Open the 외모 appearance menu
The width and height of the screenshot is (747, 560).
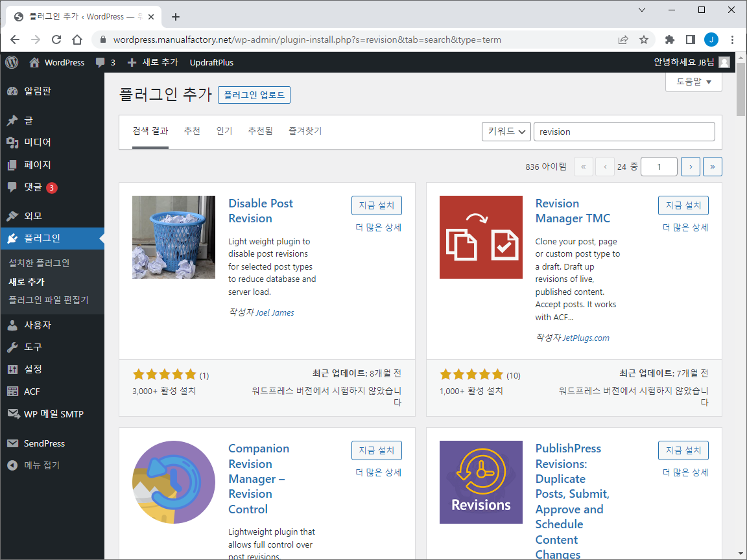tap(52, 216)
